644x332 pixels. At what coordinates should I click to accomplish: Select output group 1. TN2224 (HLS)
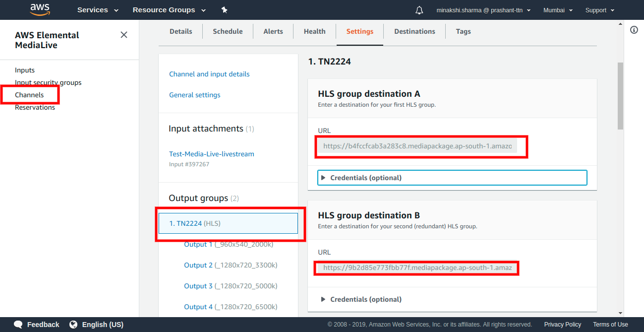[x=228, y=223]
